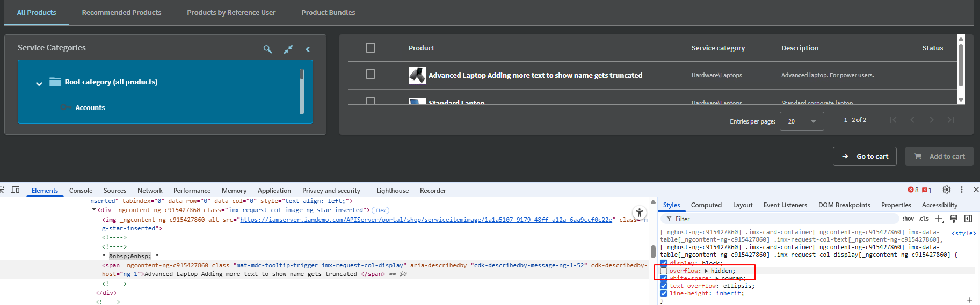Collapse Service Categories sidebar with left chevron
The width and height of the screenshot is (980, 305).
pos(308,49)
